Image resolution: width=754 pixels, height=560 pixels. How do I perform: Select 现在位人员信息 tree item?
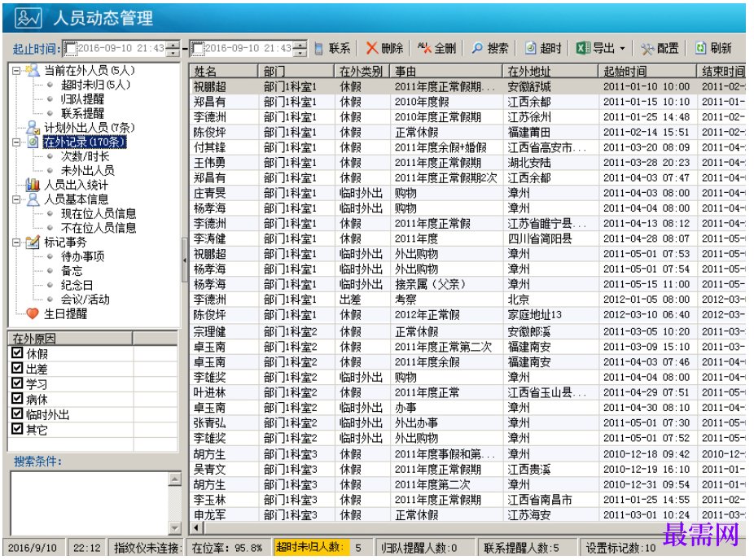point(99,213)
